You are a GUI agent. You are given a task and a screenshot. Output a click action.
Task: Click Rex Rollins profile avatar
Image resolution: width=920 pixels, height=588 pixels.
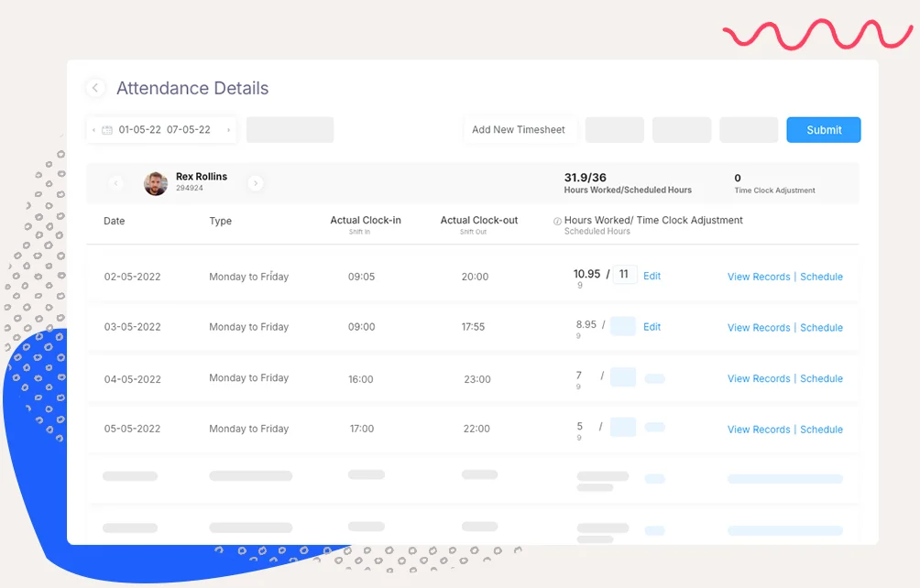coord(156,183)
